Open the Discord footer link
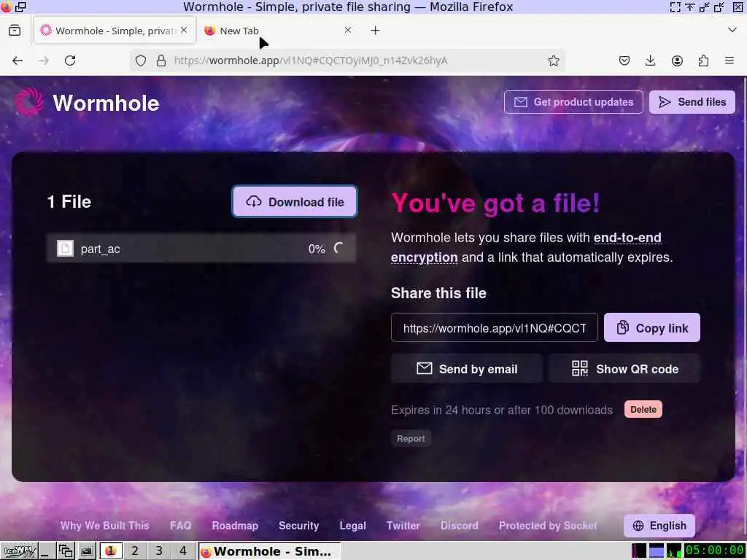Viewport: 747px width, 560px height. [x=460, y=525]
